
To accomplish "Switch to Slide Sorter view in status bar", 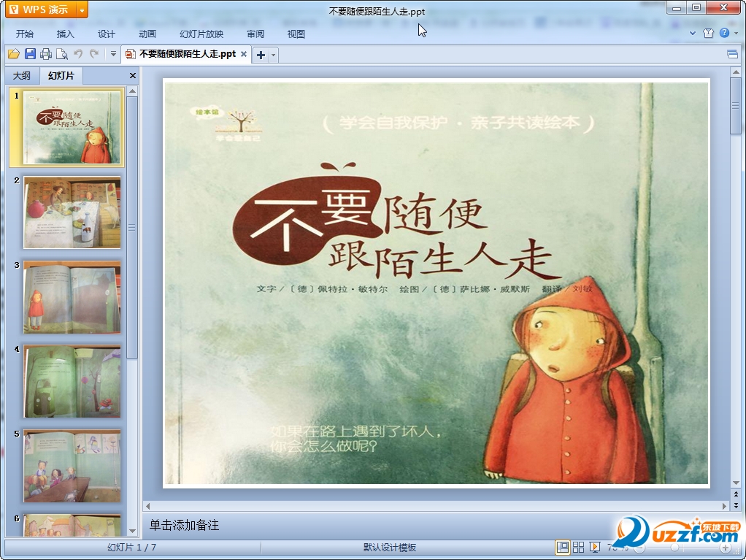I will click(578, 547).
